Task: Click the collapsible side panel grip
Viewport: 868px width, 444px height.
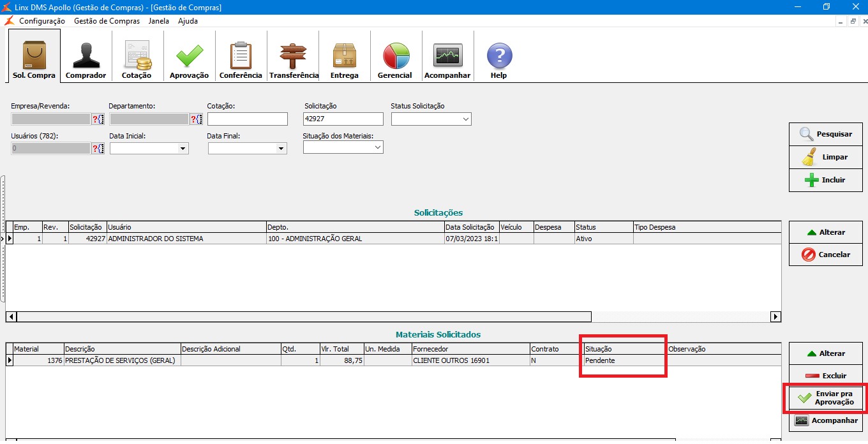Action: 3,239
